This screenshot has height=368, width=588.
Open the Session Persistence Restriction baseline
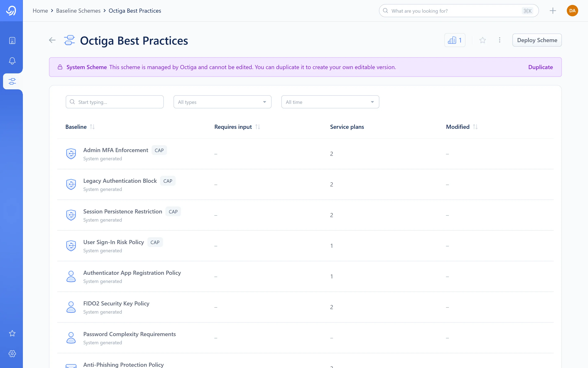click(x=305, y=215)
